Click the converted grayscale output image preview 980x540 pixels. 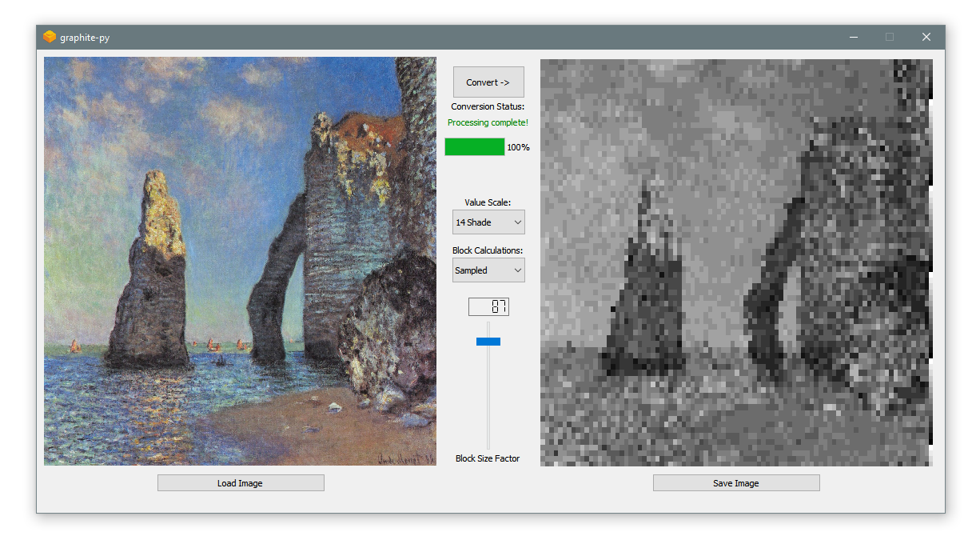(736, 262)
